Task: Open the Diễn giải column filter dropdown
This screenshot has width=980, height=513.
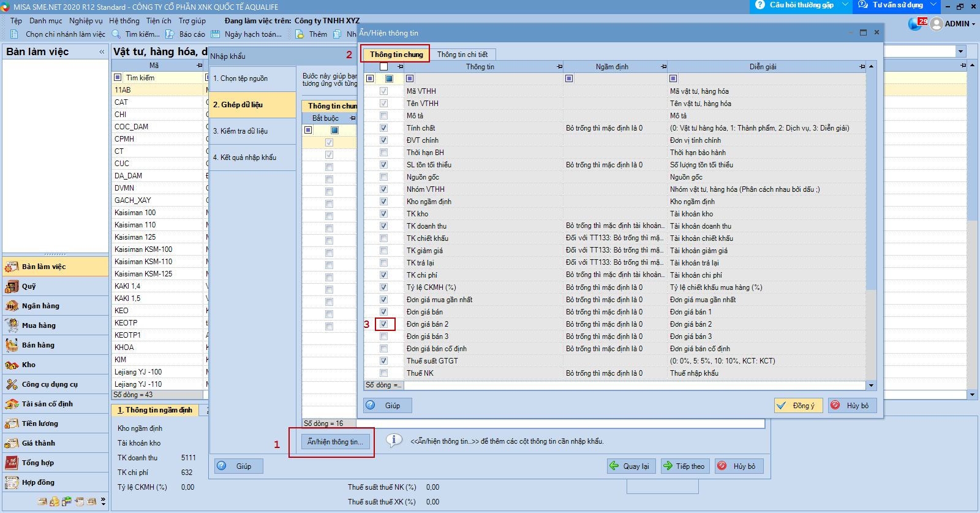Action: point(673,78)
